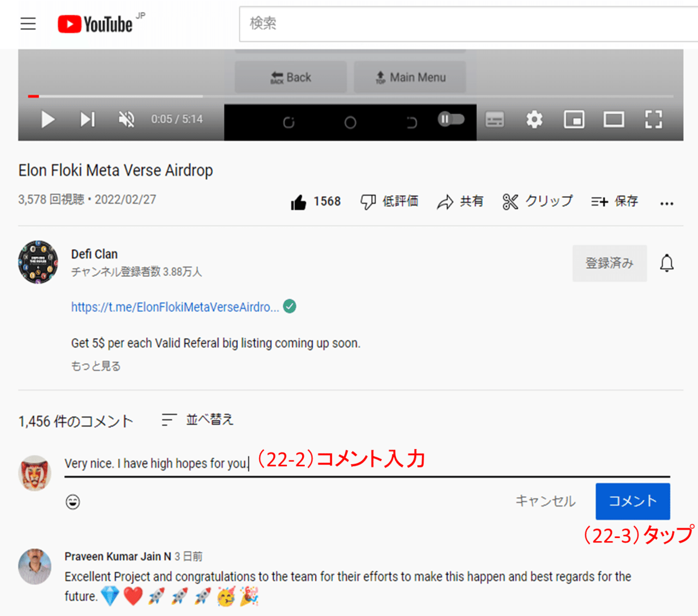Open video settings gear
Screen dimensions: 698x616
(534, 119)
